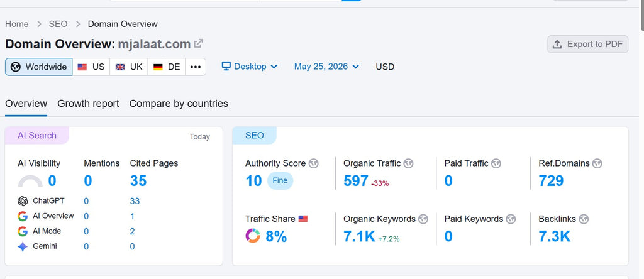Click the globe icon next to Paid Traffic
The width and height of the screenshot is (644, 279).
(x=496, y=163)
